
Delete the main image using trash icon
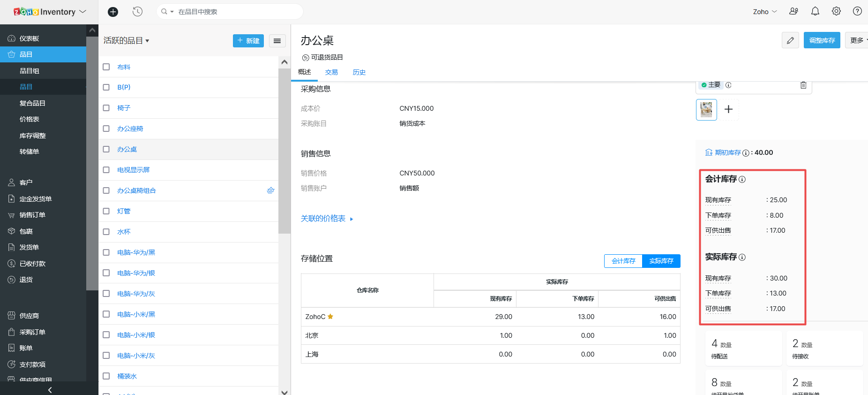pyautogui.click(x=803, y=85)
